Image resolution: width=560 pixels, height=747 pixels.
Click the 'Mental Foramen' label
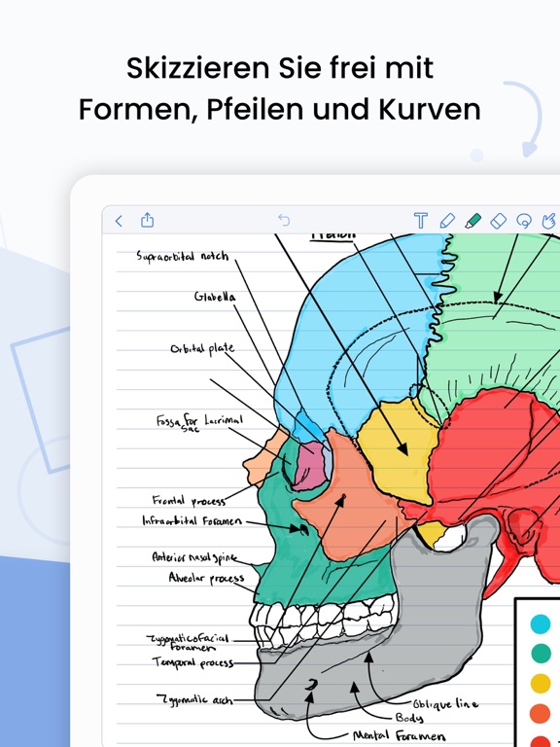pos(399,736)
